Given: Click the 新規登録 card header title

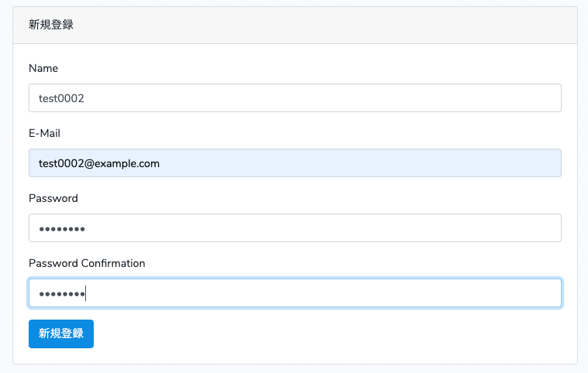Looking at the screenshot, I should tap(51, 25).
